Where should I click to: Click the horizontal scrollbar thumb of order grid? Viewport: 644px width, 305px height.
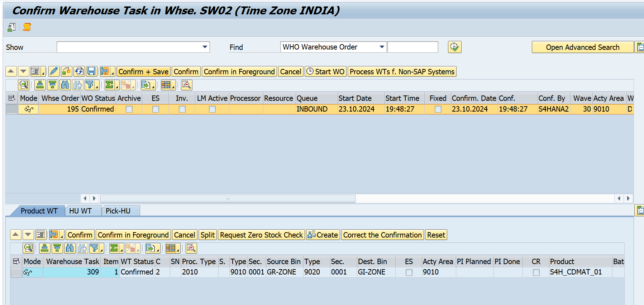click(x=228, y=198)
